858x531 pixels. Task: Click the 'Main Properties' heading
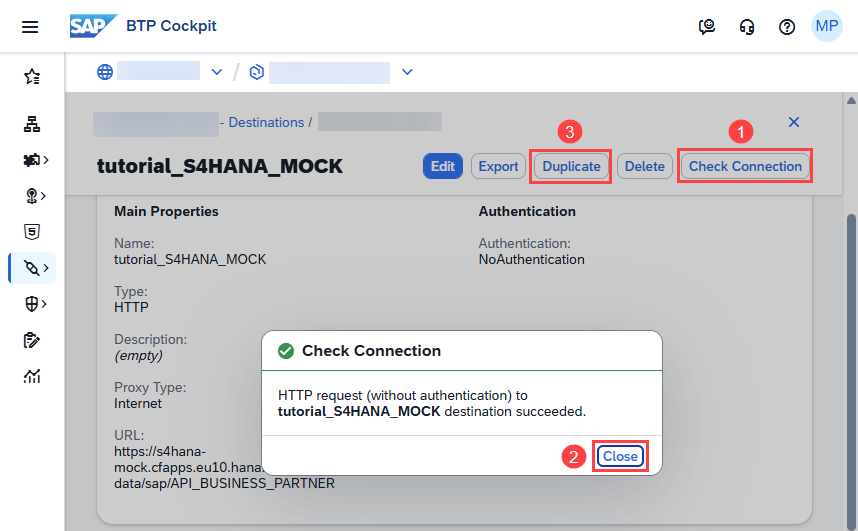(x=166, y=211)
